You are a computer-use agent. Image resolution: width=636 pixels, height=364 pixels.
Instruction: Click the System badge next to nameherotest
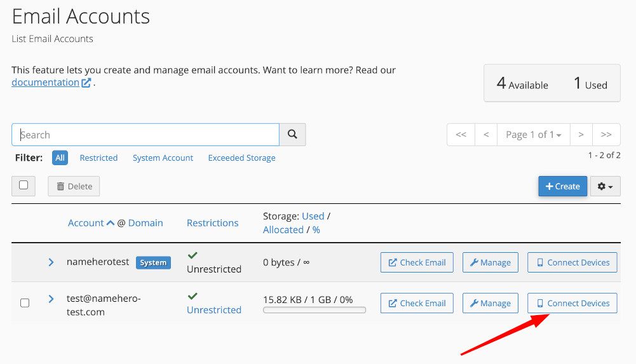coord(153,262)
